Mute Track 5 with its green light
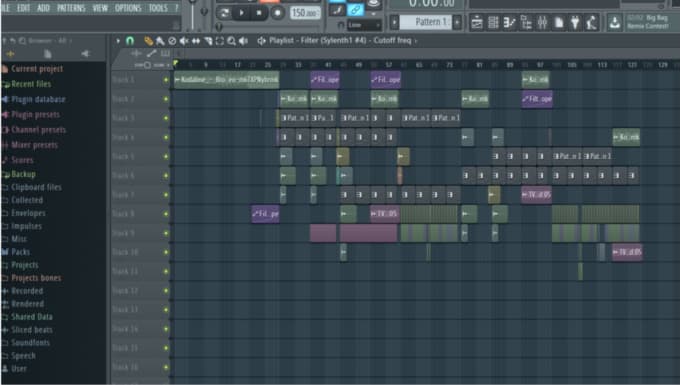Image resolution: width=680 pixels, height=385 pixels. pyautogui.click(x=166, y=156)
